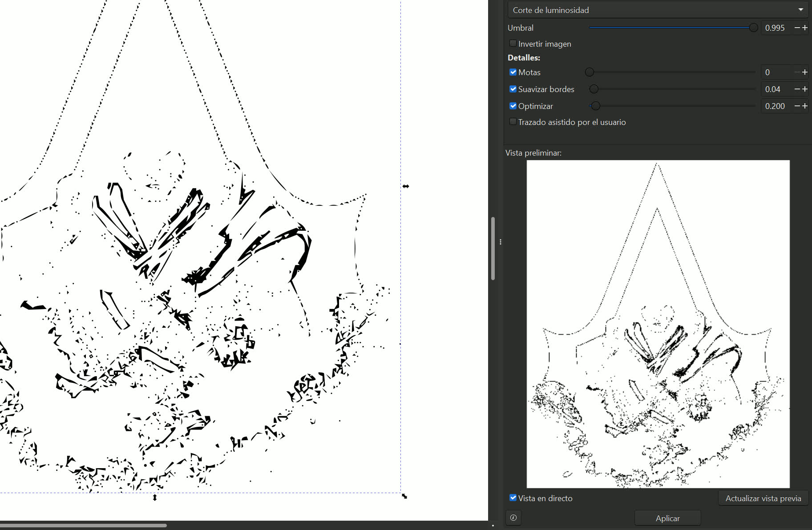Decrease the Optimizar value with minus
The width and height of the screenshot is (812, 530).
(x=797, y=106)
